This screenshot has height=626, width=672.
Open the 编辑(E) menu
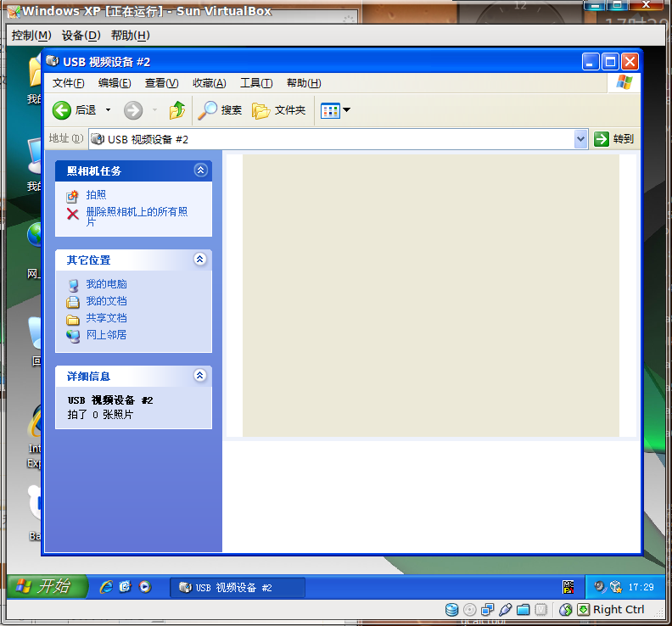click(x=115, y=83)
